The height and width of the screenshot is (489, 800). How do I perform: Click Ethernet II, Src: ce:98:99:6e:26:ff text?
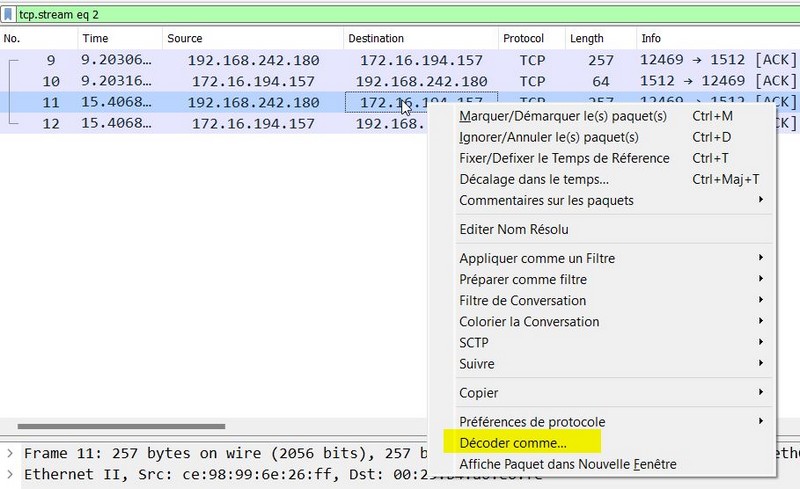pyautogui.click(x=181, y=475)
